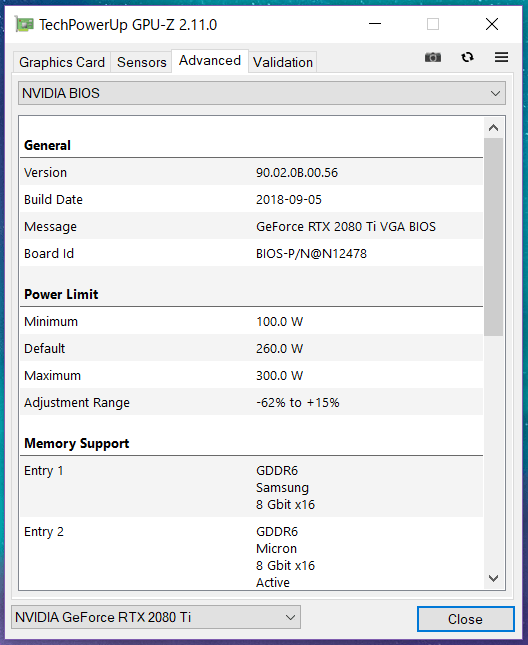
Task: Switch to the Graphics Card tab
Action: coord(62,62)
